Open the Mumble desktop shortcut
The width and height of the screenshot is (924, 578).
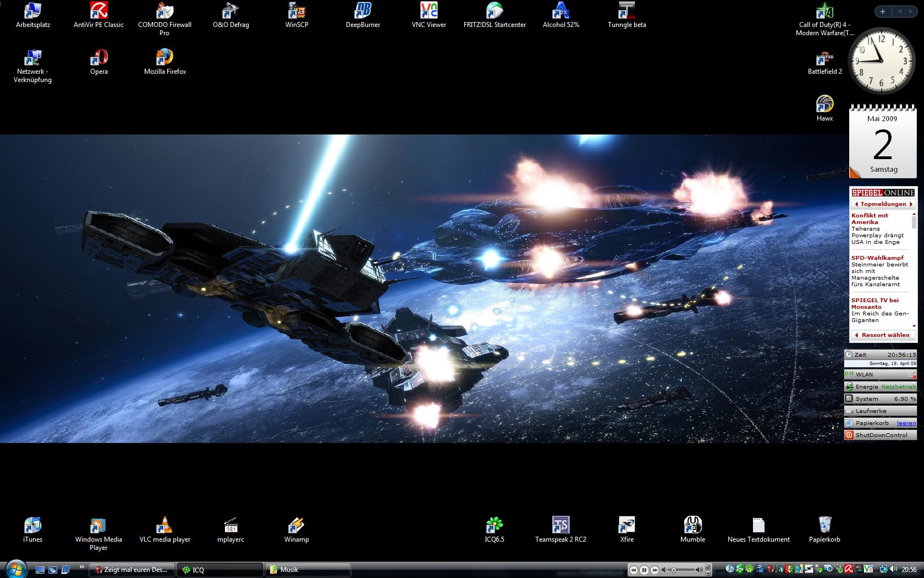[693, 530]
